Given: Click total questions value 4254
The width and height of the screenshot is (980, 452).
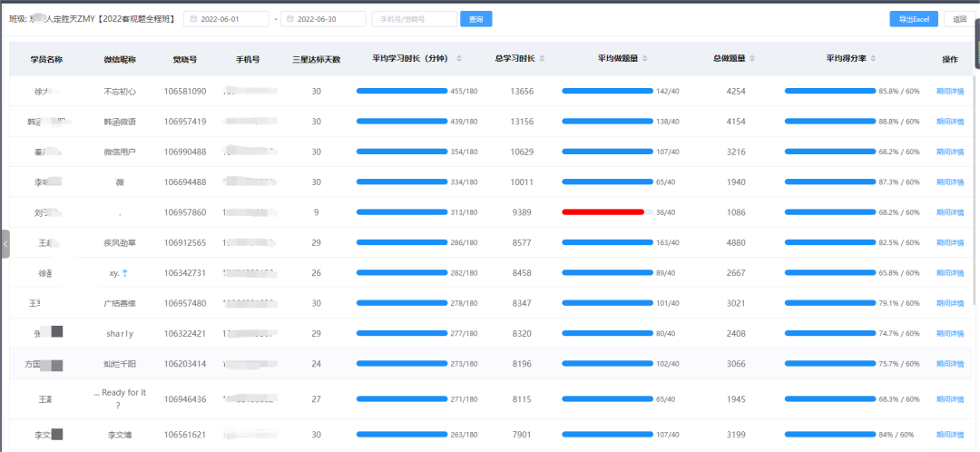Looking at the screenshot, I should (736, 92).
